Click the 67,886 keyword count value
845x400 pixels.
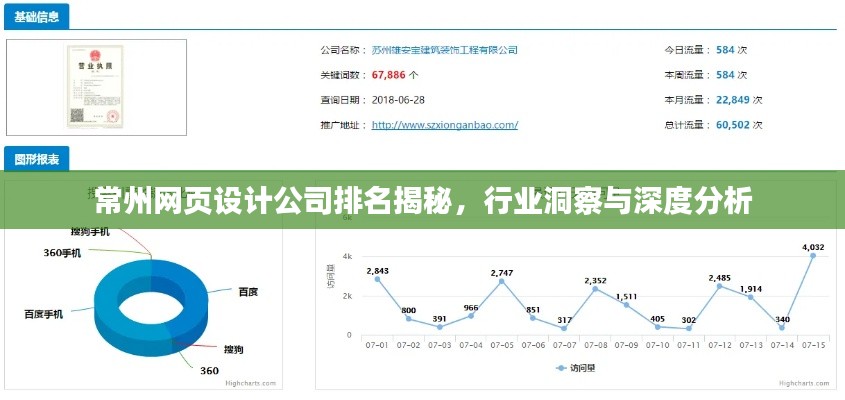[389, 74]
